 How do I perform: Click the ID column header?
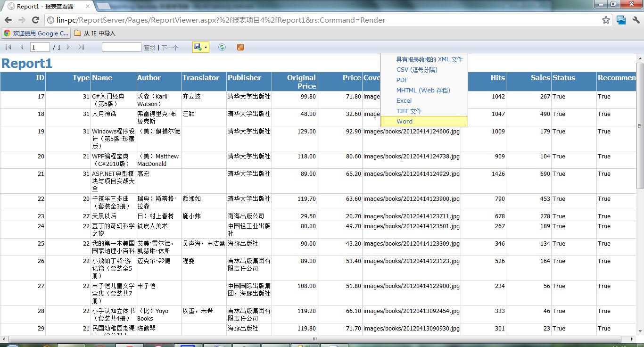pyautogui.click(x=23, y=82)
